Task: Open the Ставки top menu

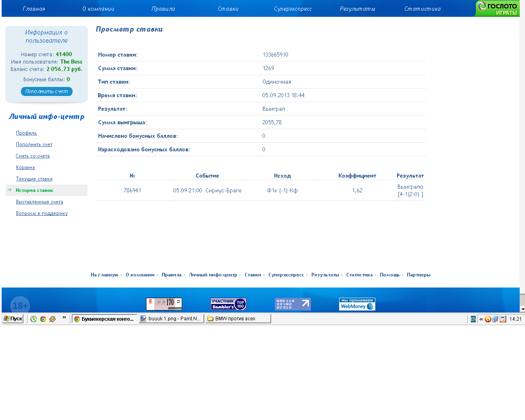Action: click(x=228, y=9)
